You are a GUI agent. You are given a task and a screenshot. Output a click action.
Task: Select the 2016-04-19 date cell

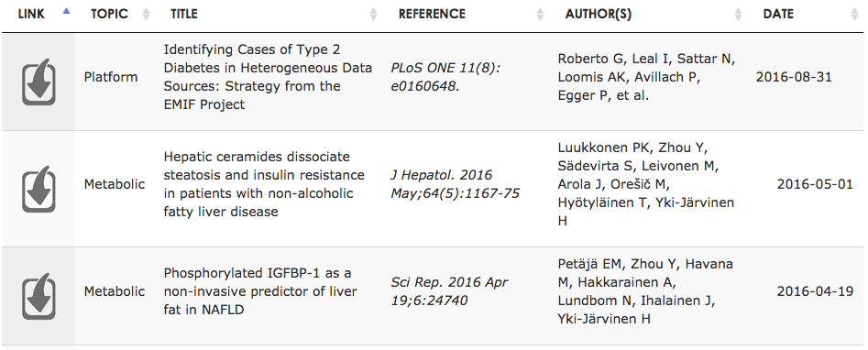pos(815,291)
